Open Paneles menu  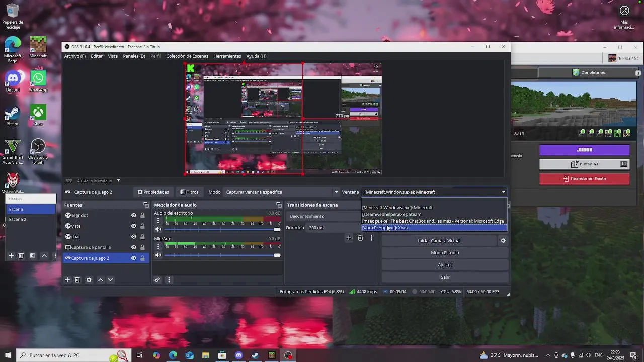click(134, 56)
